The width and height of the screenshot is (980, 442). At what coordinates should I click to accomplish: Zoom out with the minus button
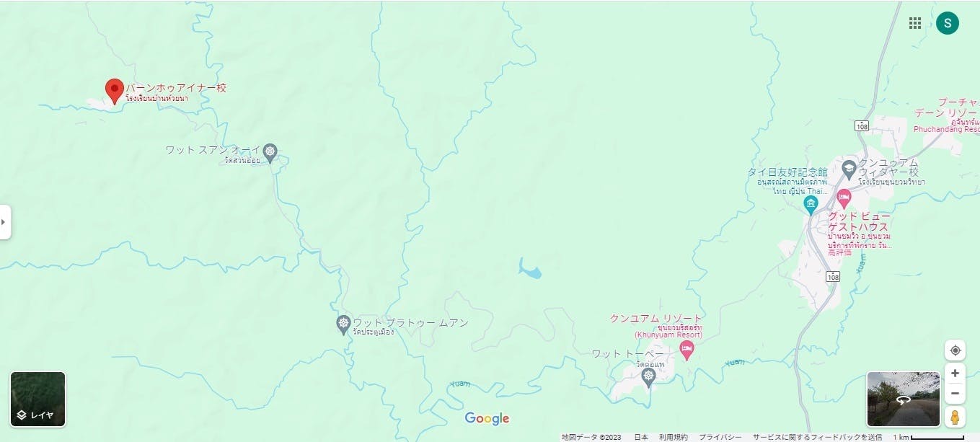(955, 394)
